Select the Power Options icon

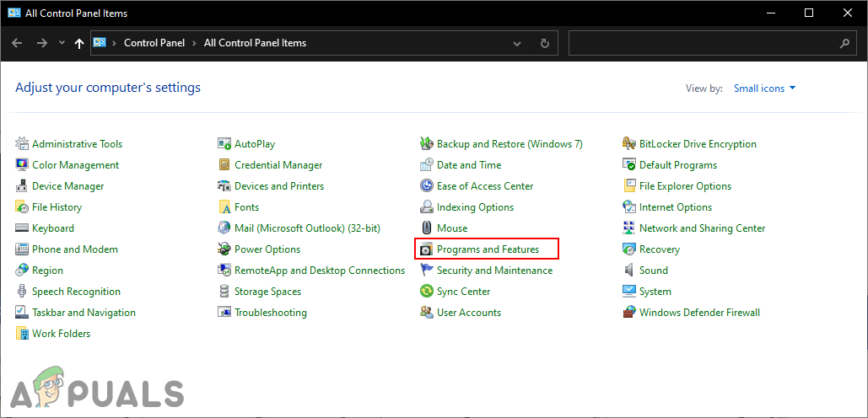224,249
